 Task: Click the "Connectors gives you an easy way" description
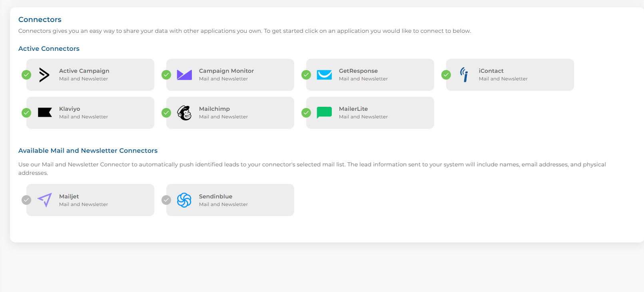pyautogui.click(x=245, y=31)
